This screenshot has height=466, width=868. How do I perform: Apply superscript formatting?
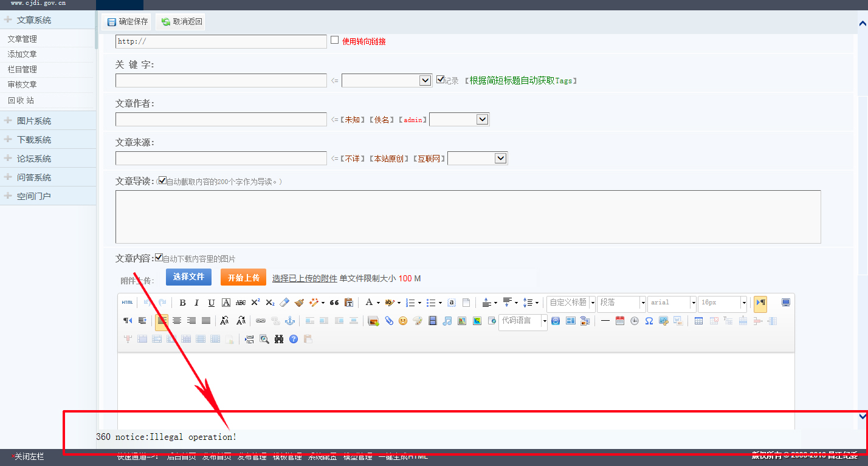pos(255,303)
